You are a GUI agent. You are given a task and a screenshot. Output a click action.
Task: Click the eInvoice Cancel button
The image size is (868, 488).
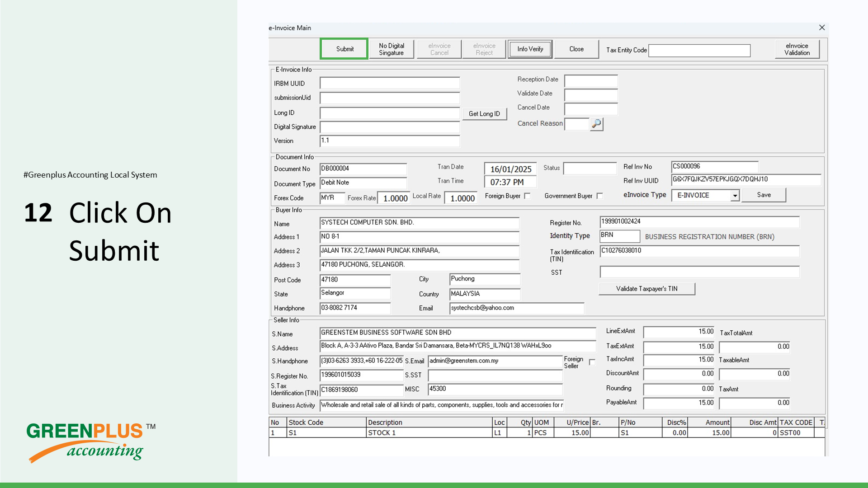click(x=439, y=49)
